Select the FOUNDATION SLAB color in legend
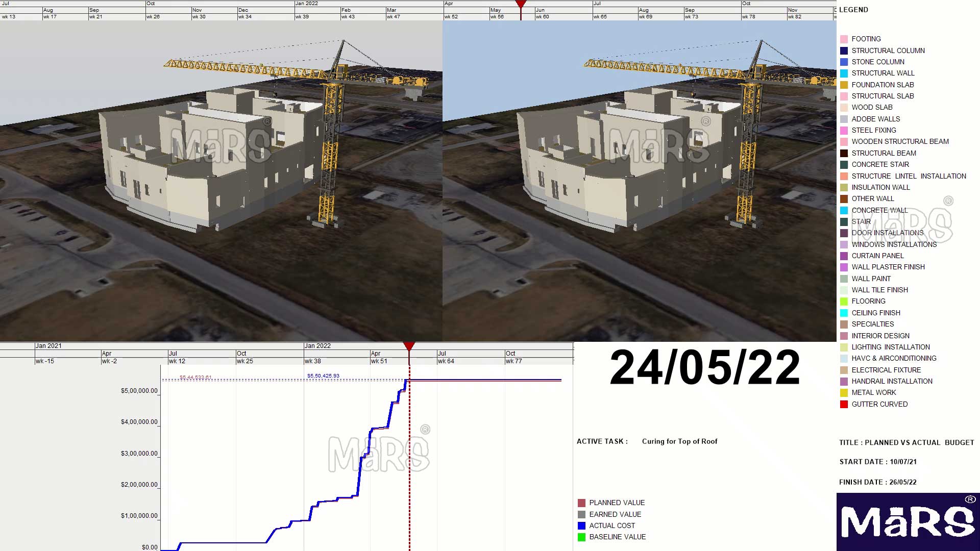 pos(843,85)
